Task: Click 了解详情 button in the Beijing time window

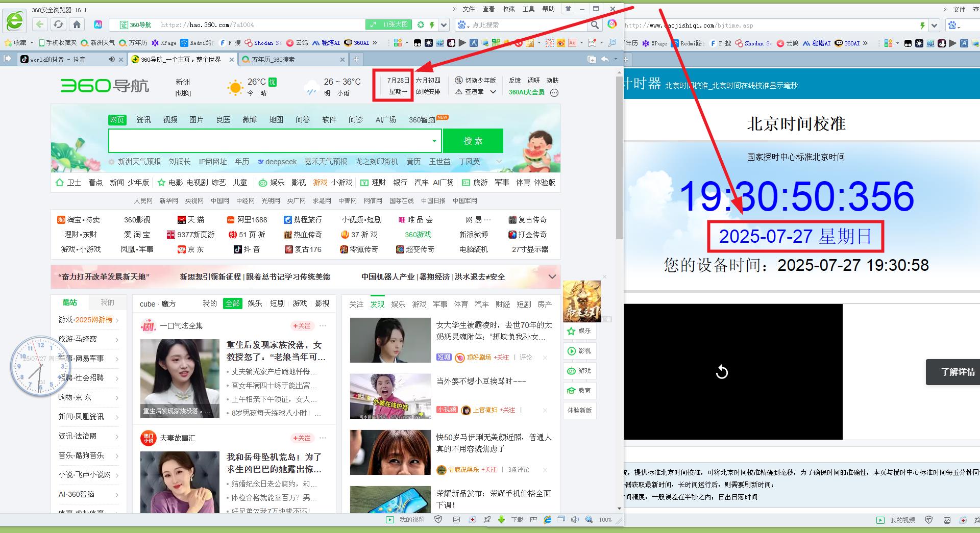Action: tap(953, 372)
